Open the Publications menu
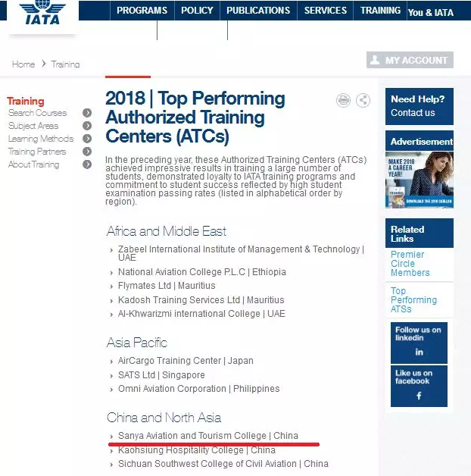Viewport: 471px width, 476px height. 258,11
